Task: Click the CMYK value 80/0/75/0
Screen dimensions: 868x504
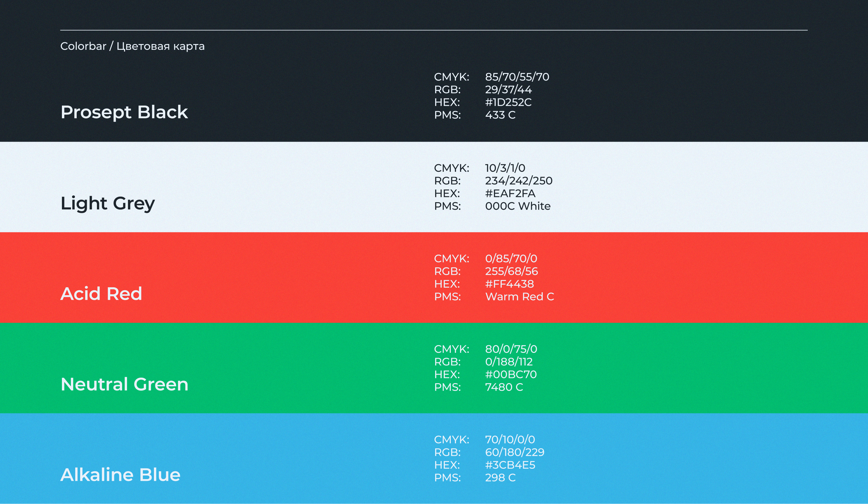Action: [x=511, y=349]
